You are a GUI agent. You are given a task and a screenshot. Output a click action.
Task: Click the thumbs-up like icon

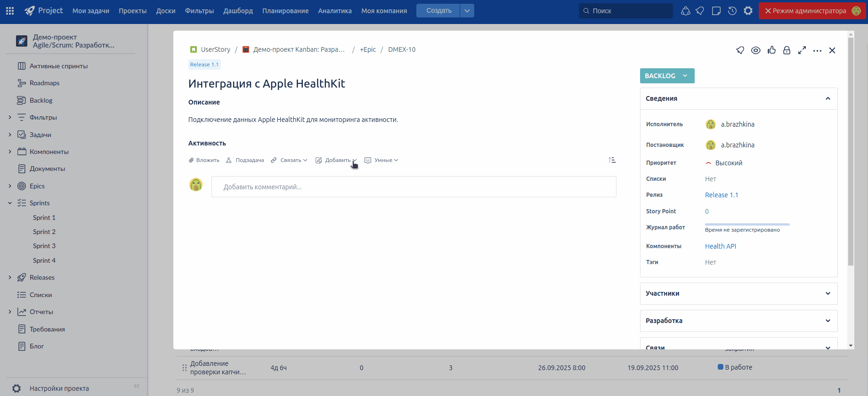(x=771, y=50)
